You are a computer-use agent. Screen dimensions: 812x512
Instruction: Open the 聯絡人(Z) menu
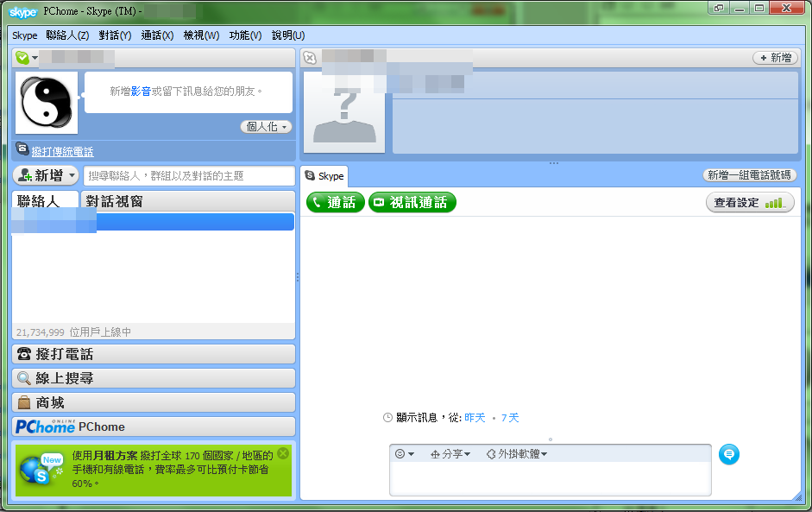coord(67,35)
